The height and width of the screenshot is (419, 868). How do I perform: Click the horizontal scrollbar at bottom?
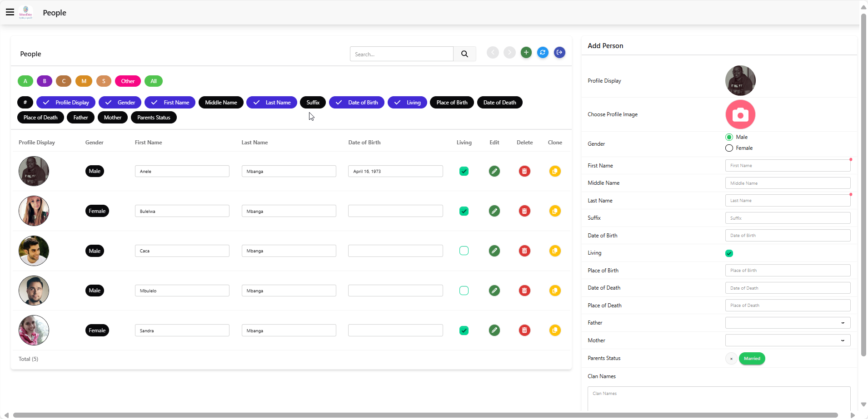425,415
